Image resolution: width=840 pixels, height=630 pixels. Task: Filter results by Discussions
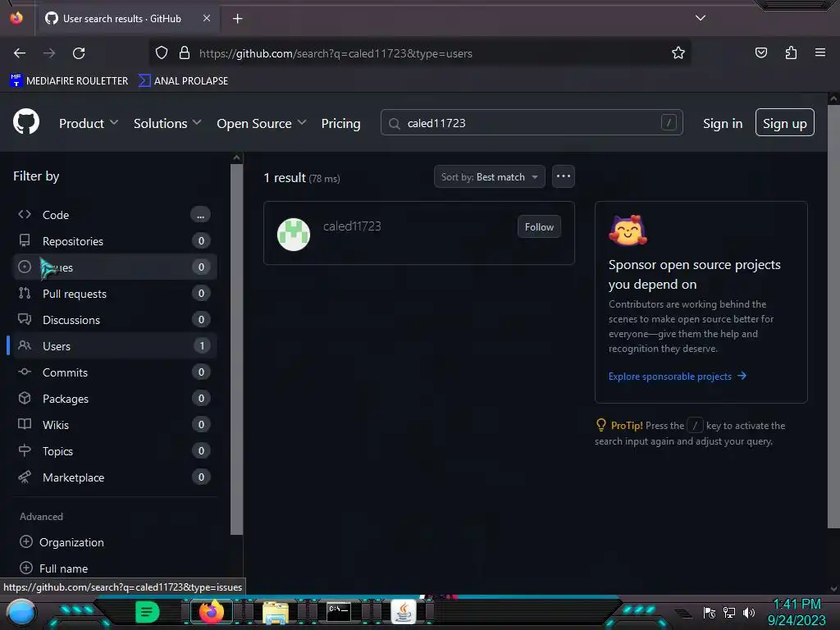coord(114,320)
